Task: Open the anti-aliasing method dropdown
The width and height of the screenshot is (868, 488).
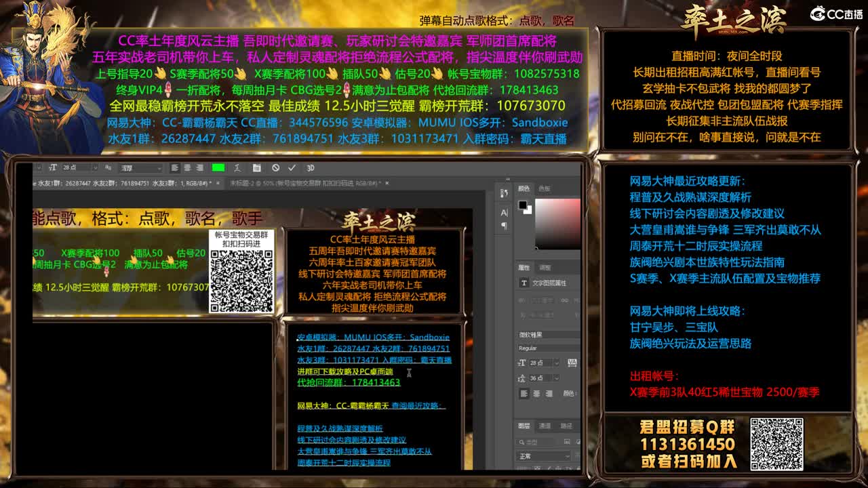Action: tap(140, 167)
